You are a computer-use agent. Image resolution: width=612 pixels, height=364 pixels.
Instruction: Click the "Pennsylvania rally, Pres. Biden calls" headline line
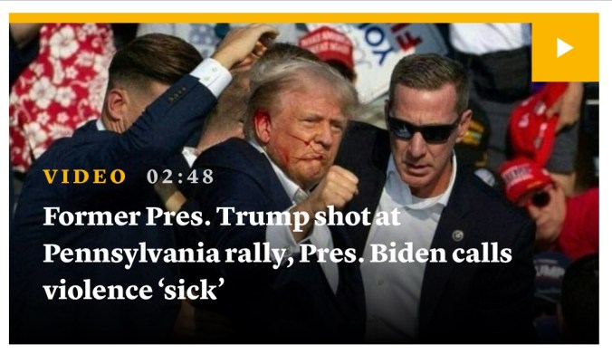click(x=277, y=254)
